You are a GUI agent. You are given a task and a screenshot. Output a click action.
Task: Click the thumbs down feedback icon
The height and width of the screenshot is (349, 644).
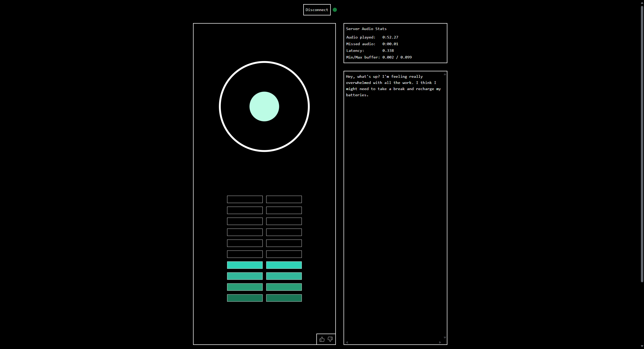(330, 339)
